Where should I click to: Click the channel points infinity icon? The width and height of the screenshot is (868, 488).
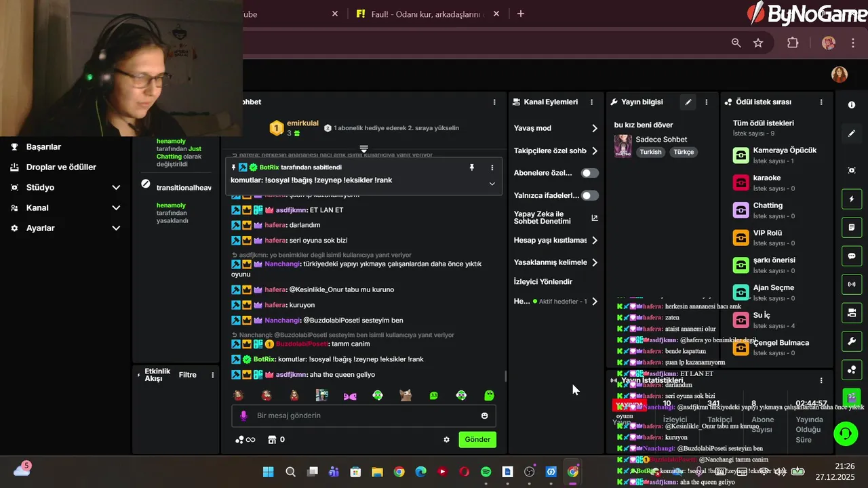(x=245, y=440)
